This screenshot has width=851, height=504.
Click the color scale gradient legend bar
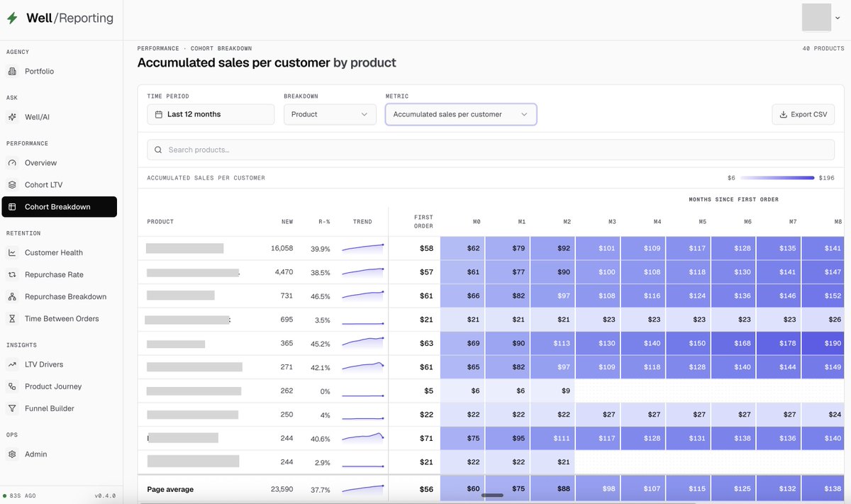777,178
